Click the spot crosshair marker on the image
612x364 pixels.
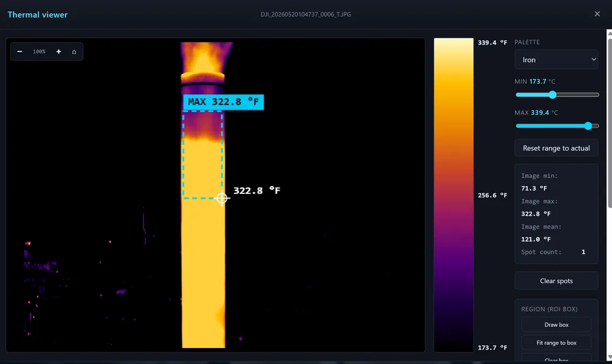[222, 198]
